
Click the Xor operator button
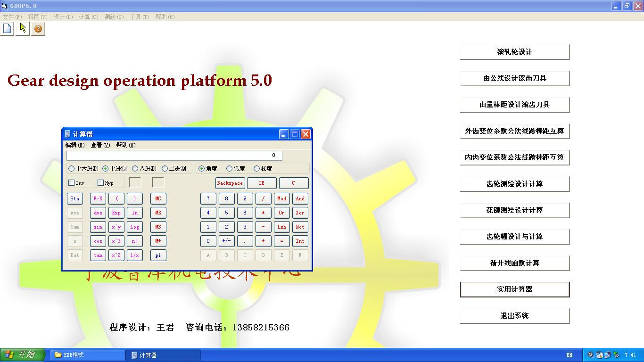pyautogui.click(x=300, y=213)
